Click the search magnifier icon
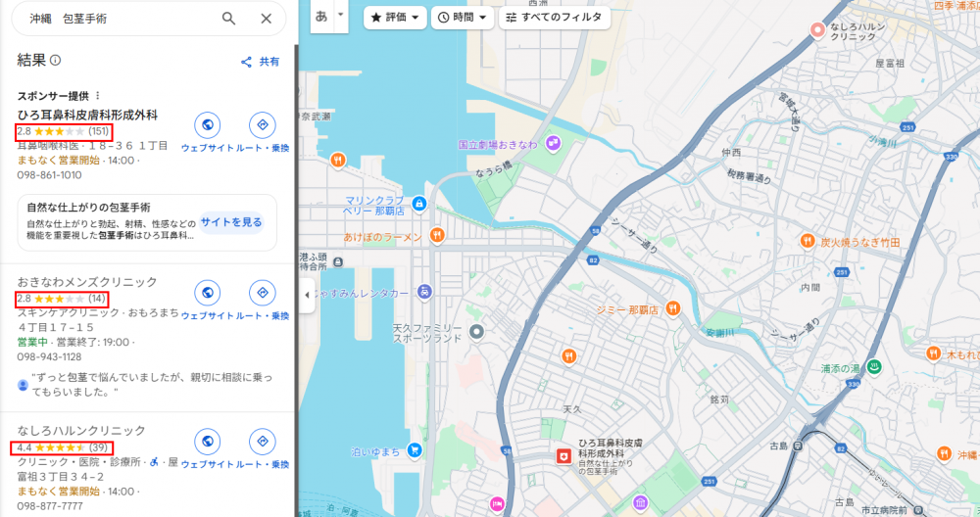 228,19
